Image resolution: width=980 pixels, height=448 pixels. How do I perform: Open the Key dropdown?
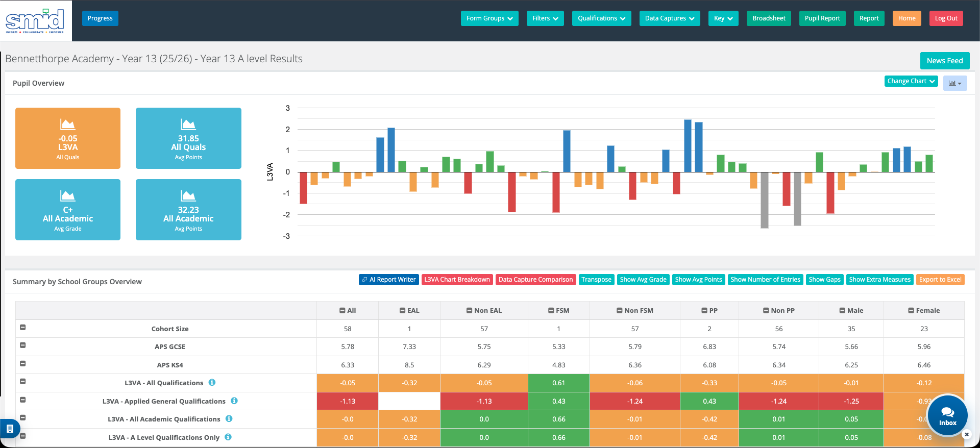(x=723, y=18)
